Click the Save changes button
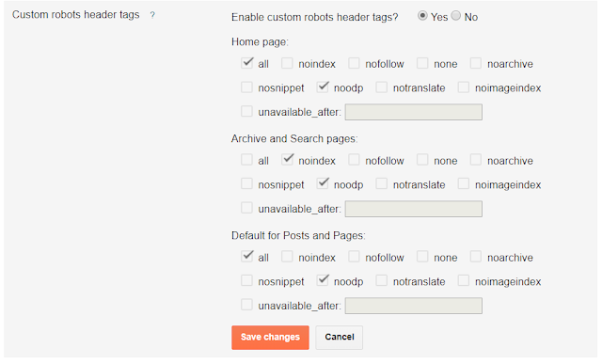The height and width of the screenshot is (364, 602). [270, 338]
